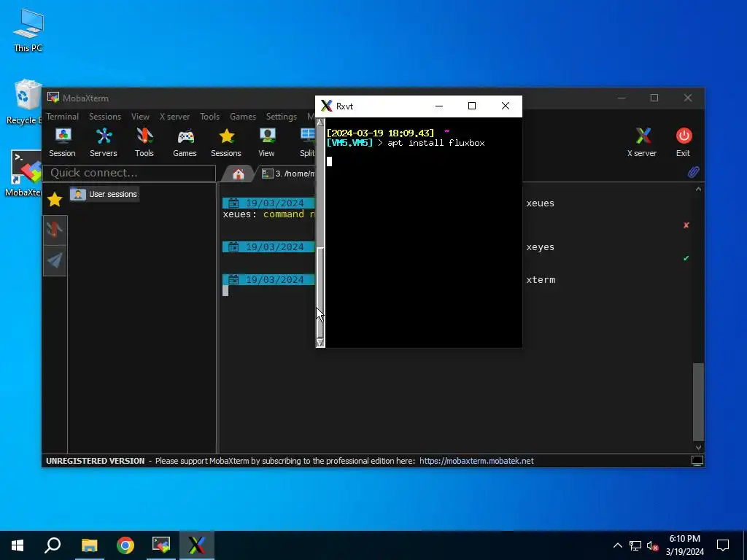
Task: Open the Sessions menu in menu bar
Action: point(105,117)
